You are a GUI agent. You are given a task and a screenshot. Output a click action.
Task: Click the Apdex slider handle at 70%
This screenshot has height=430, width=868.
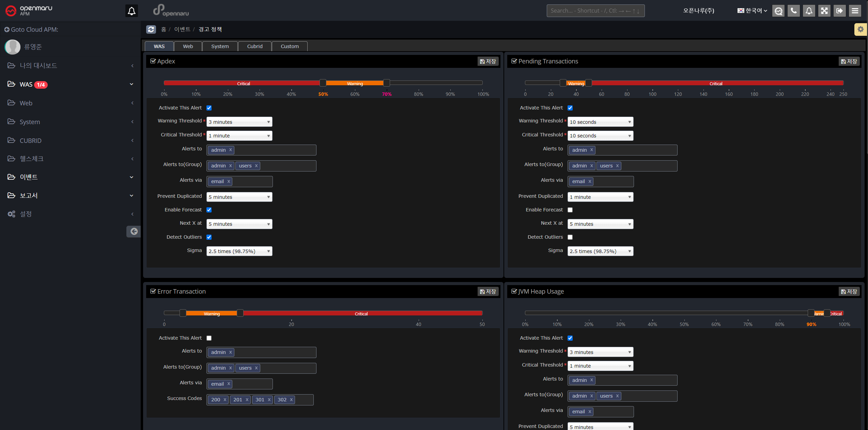(386, 83)
